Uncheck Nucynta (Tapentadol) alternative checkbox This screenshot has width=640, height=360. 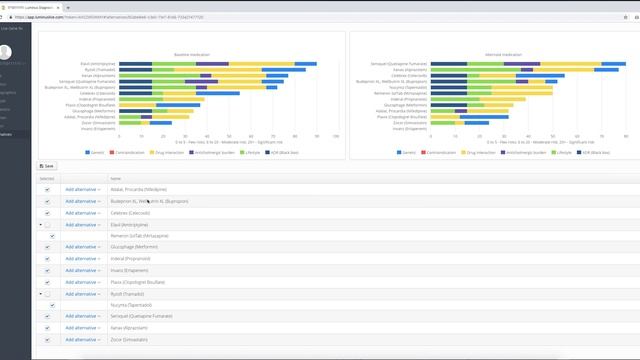pos(52,305)
